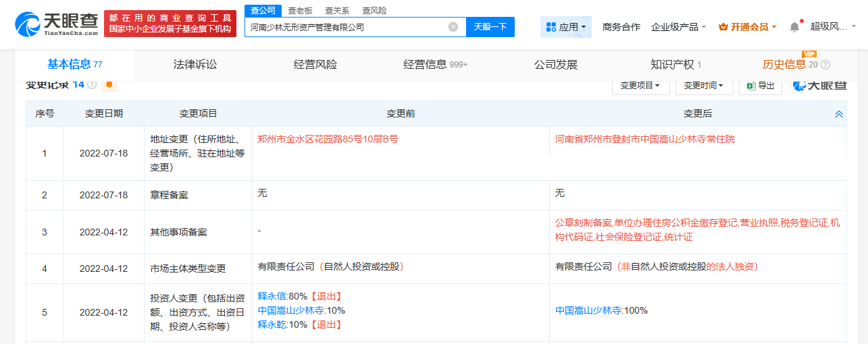The height and width of the screenshot is (344, 868).
Task: Select the 经营风险 tab
Action: [315, 65]
